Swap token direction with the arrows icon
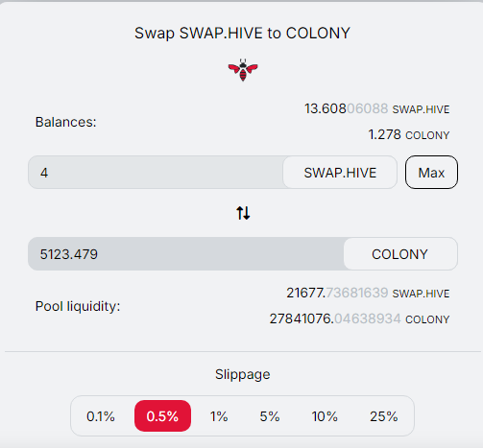Image resolution: width=483 pixels, height=448 pixels. coord(243,213)
